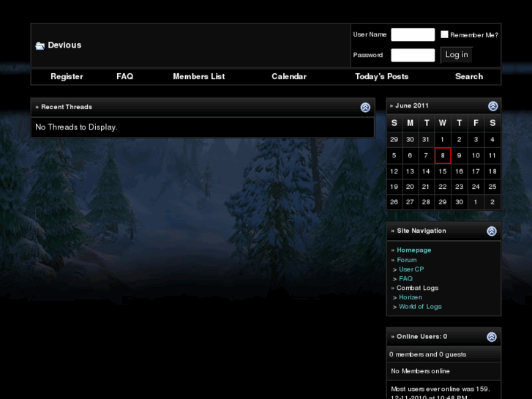Open the Search menu item
532x399 pixels.
469,77
